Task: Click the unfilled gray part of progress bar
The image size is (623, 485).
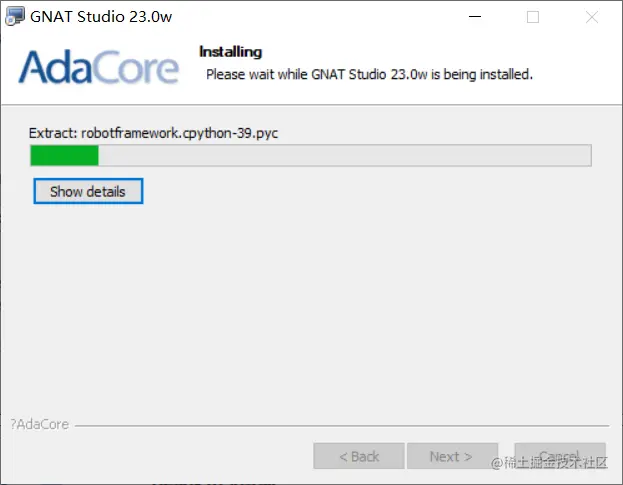Action: coord(345,155)
